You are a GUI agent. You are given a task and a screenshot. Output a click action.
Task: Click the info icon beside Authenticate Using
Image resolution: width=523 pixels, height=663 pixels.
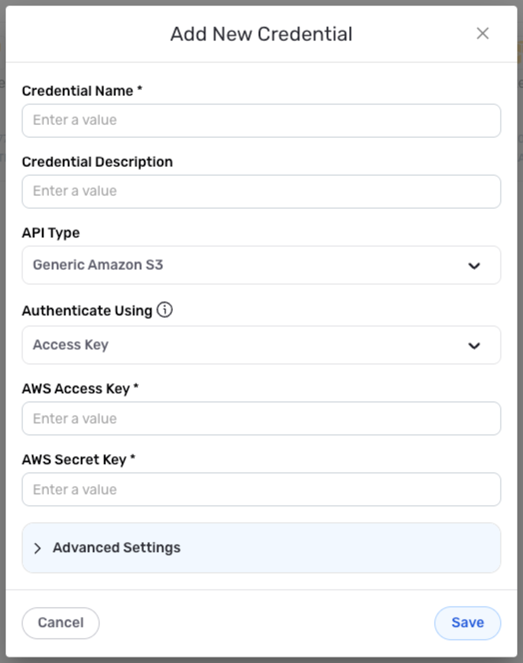coord(164,310)
